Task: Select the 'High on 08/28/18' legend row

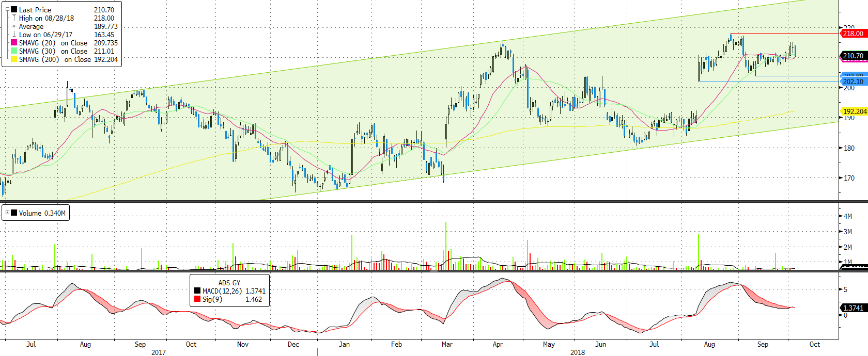Action: click(x=67, y=18)
